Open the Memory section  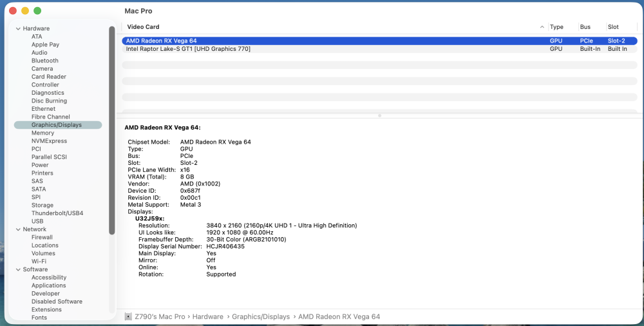coord(43,133)
